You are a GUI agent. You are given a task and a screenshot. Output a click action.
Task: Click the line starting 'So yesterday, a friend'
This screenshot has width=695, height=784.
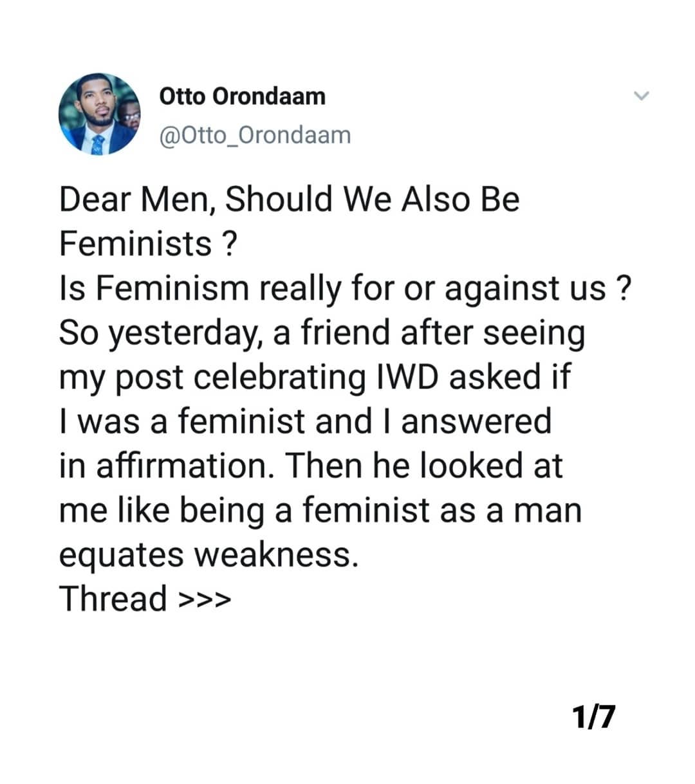point(322,333)
